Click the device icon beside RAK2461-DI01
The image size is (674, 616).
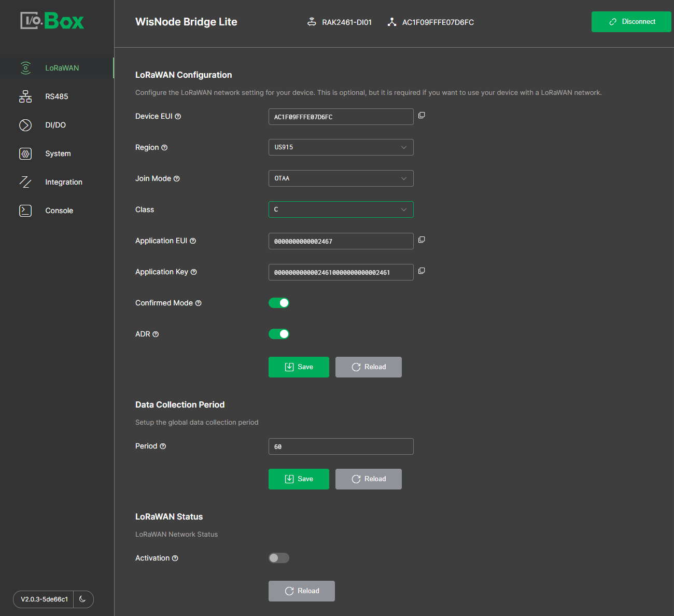pos(312,22)
